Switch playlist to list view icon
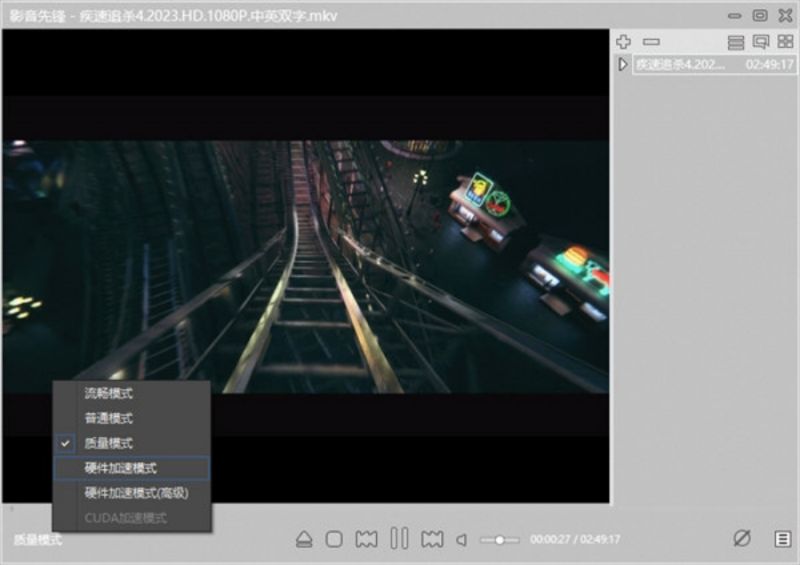The height and width of the screenshot is (565, 800). (736, 42)
